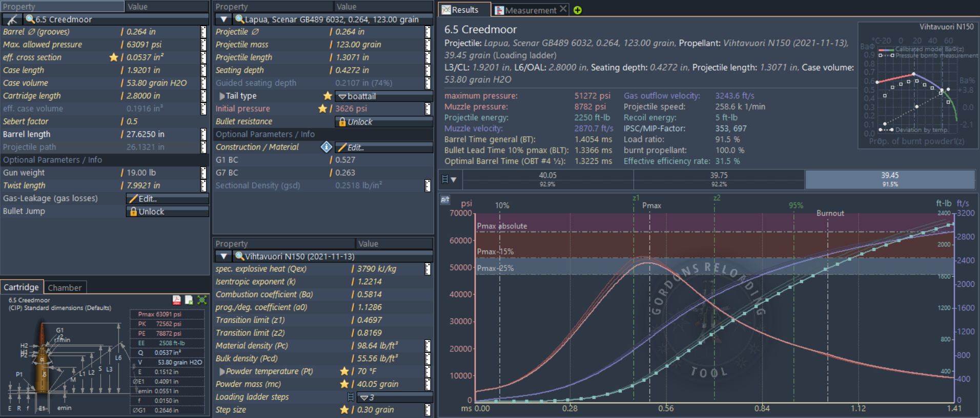
Task: Export cartridge dimensions to spreadsheet file
Action: tap(189, 300)
